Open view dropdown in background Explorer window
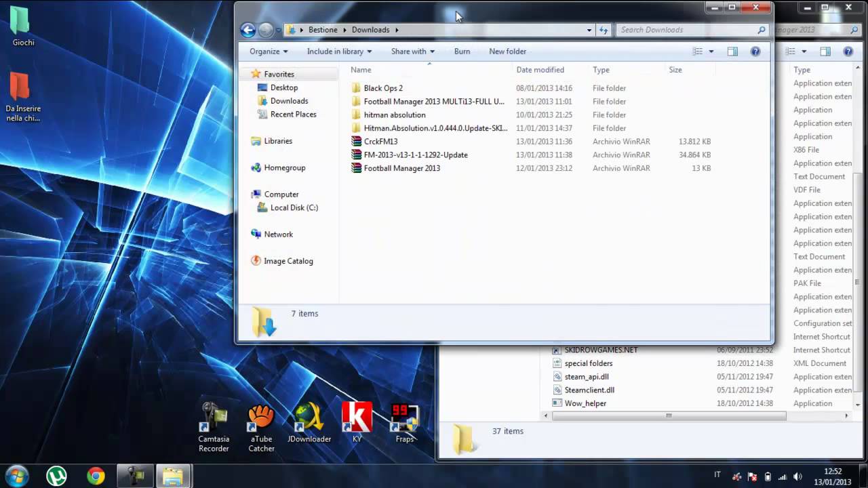The width and height of the screenshot is (868, 488). (x=804, y=52)
